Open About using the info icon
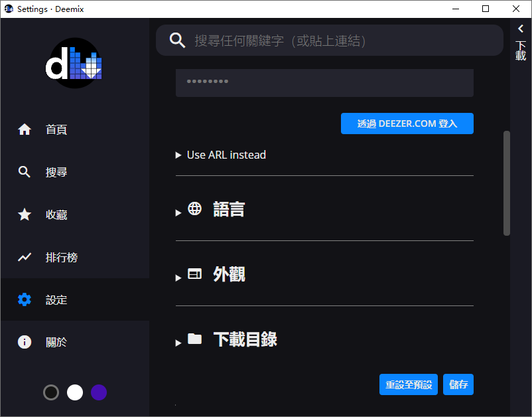 [x=25, y=342]
